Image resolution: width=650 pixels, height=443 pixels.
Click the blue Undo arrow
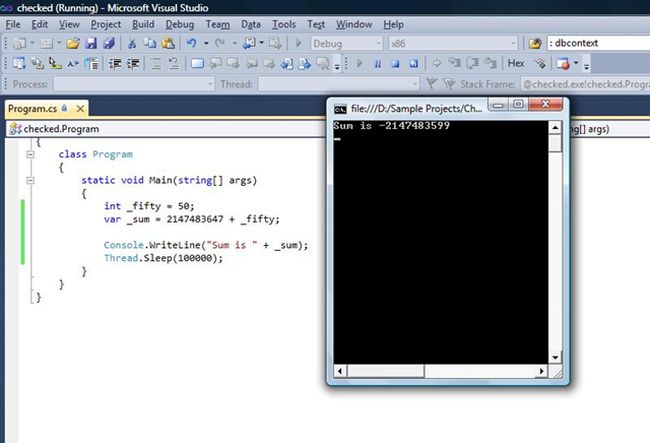coord(191,43)
